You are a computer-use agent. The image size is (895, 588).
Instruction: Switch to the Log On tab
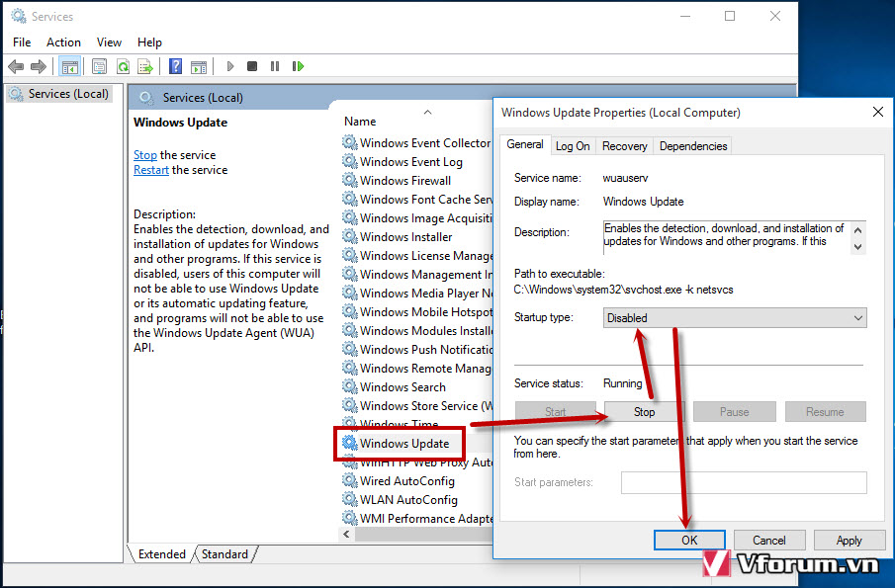pyautogui.click(x=573, y=146)
